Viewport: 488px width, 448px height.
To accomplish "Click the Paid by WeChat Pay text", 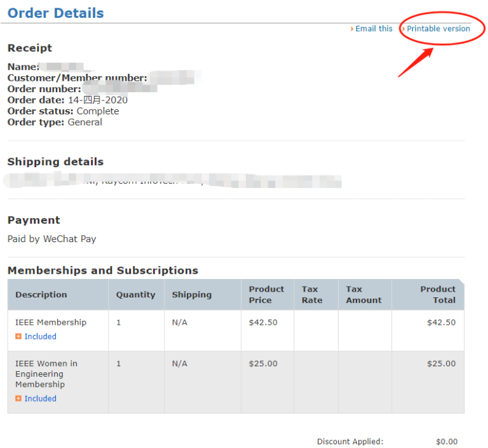I will point(52,239).
